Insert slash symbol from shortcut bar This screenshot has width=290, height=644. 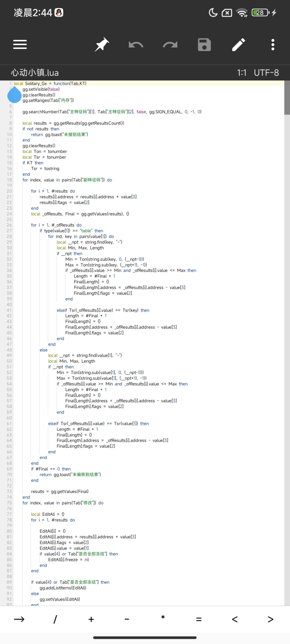(55, 619)
